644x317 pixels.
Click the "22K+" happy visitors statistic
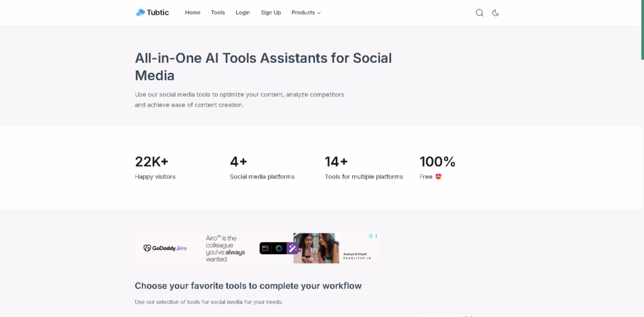152,162
